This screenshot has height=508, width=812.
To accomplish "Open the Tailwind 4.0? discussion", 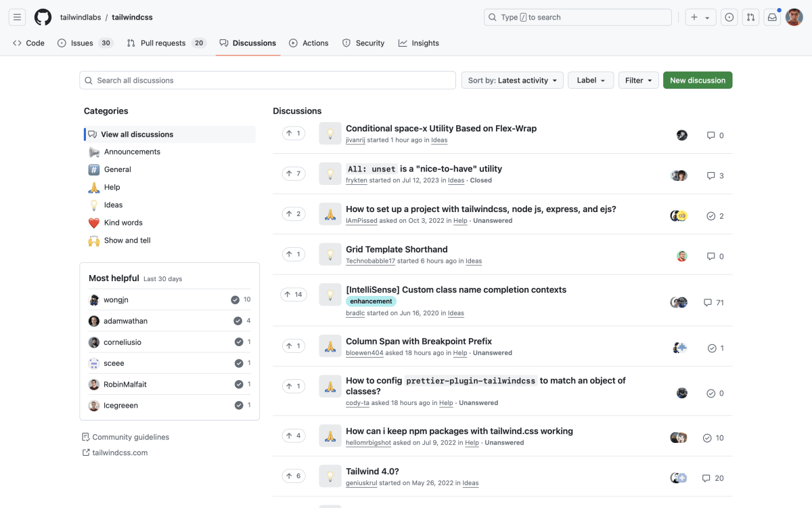I will click(372, 471).
